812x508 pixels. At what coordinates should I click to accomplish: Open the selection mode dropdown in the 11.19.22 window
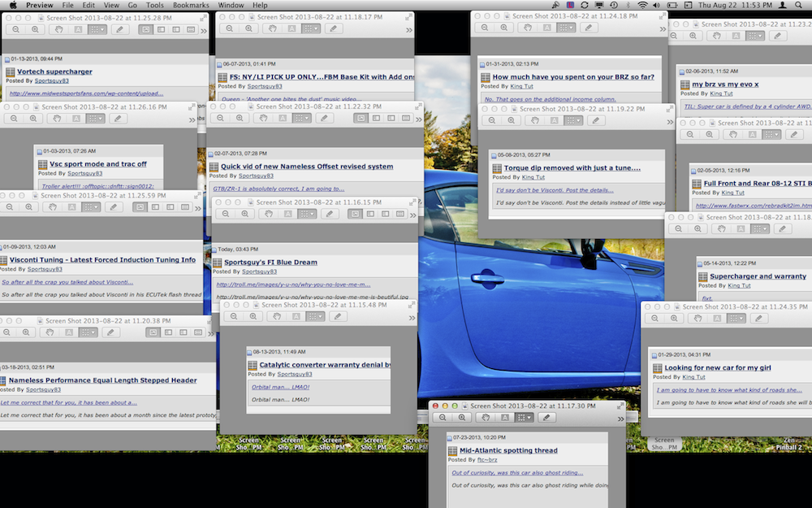click(578, 120)
